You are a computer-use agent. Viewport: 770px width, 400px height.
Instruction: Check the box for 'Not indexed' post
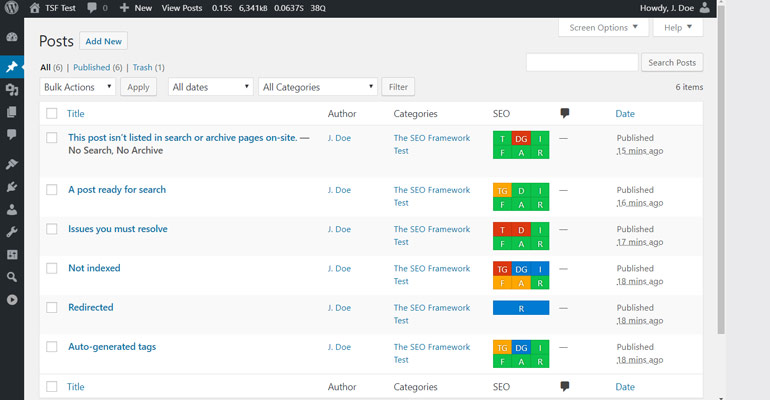pyautogui.click(x=52, y=269)
